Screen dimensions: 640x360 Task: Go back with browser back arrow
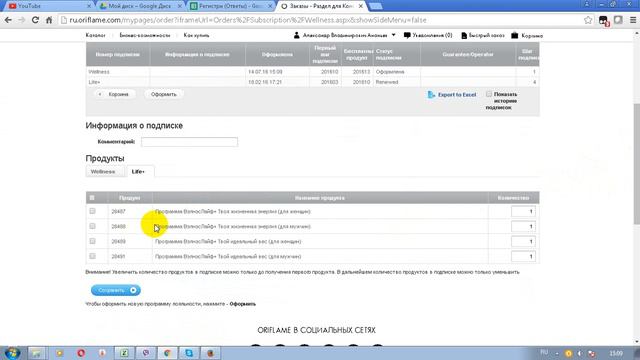coord(8,20)
